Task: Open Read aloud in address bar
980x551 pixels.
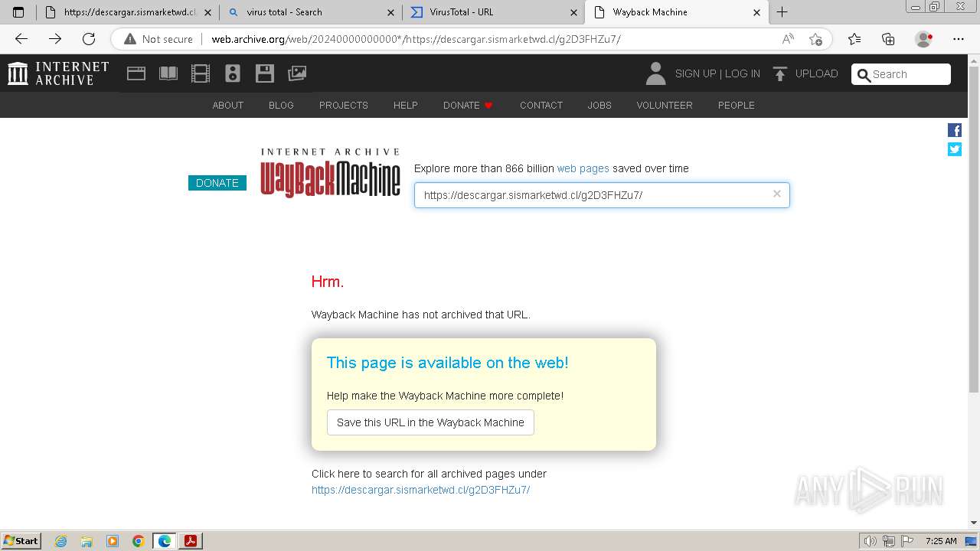Action: pyautogui.click(x=788, y=39)
